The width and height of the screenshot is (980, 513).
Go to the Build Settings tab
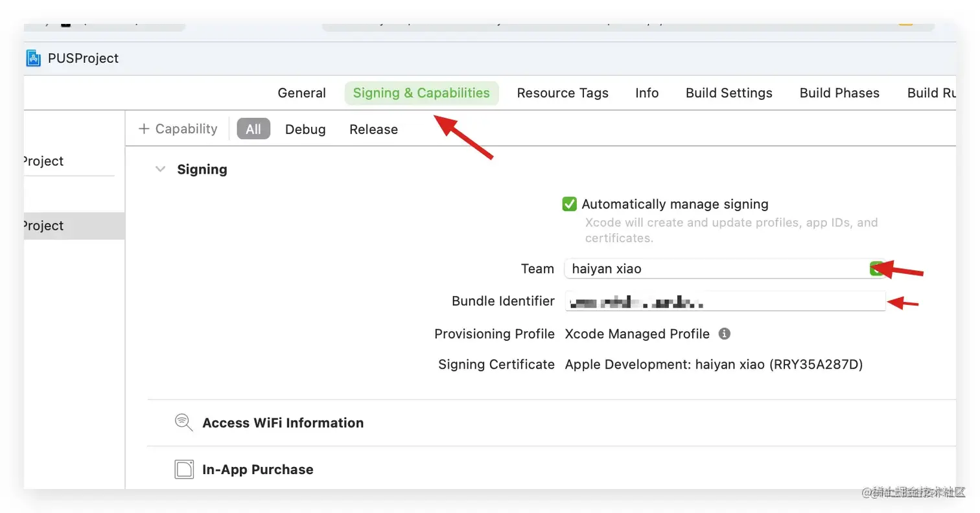point(729,93)
